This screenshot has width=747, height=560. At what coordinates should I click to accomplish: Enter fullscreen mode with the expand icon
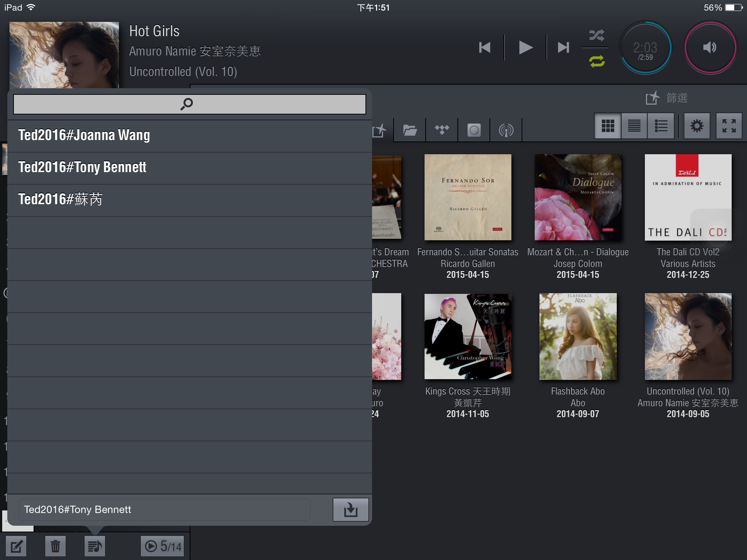[729, 126]
